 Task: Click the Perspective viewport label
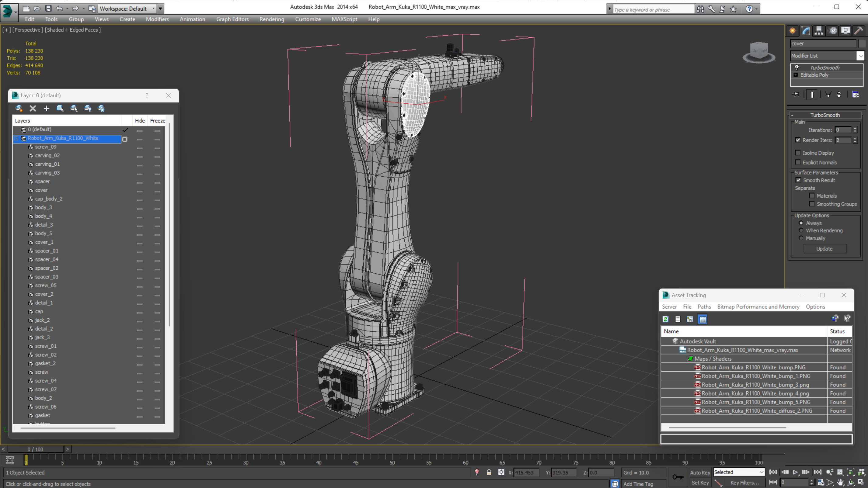[28, 30]
